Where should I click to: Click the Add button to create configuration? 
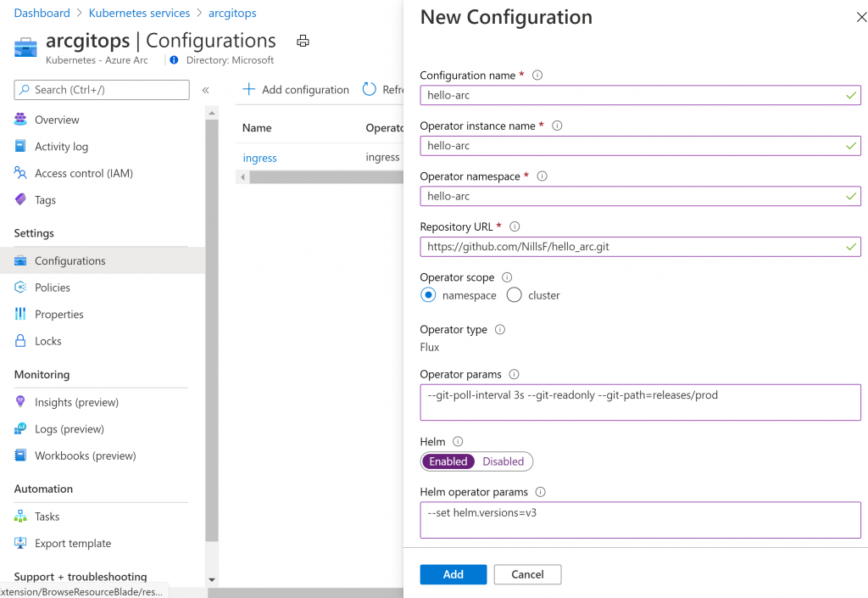tap(453, 574)
